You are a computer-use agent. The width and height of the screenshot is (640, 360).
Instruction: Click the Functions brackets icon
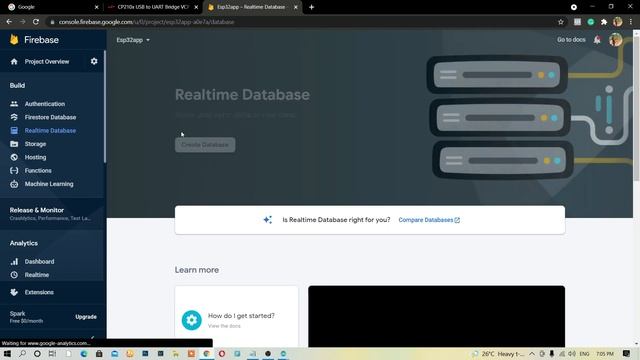pos(14,171)
